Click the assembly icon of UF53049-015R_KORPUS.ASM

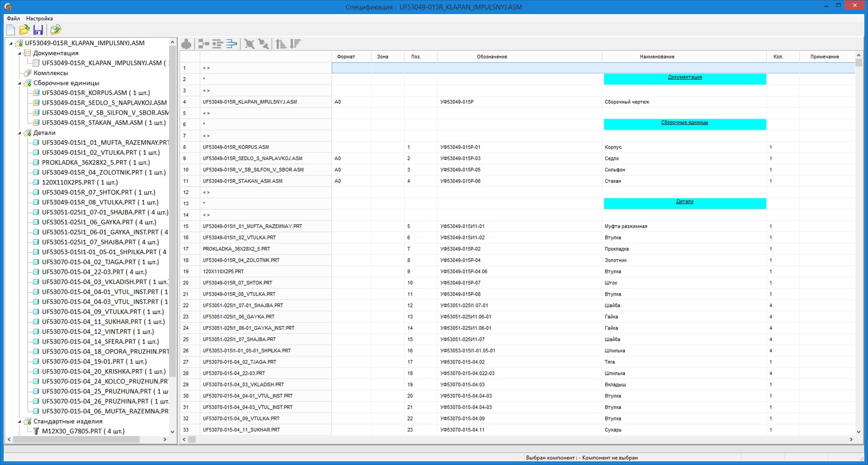[x=36, y=93]
